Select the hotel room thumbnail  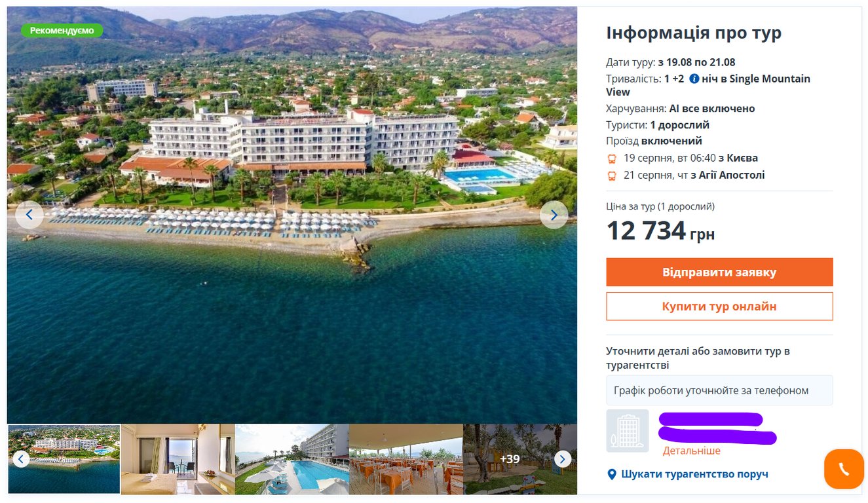coord(177,459)
